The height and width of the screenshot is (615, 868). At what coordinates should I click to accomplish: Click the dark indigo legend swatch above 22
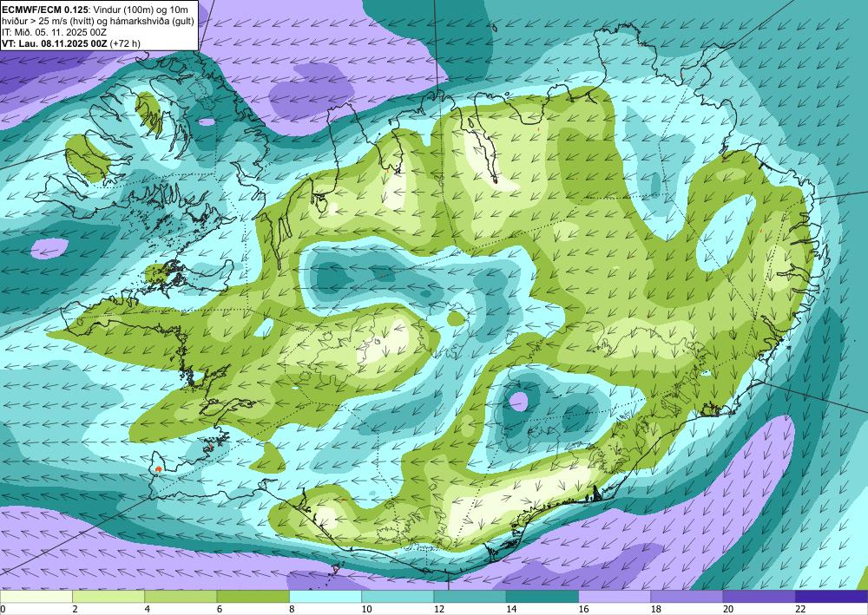[x=832, y=597]
